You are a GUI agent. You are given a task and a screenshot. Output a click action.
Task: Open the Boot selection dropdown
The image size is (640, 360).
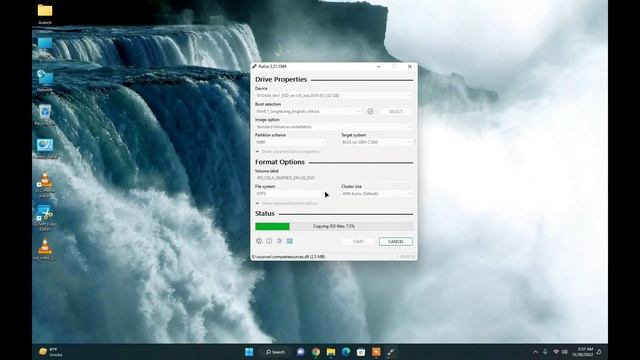point(309,111)
